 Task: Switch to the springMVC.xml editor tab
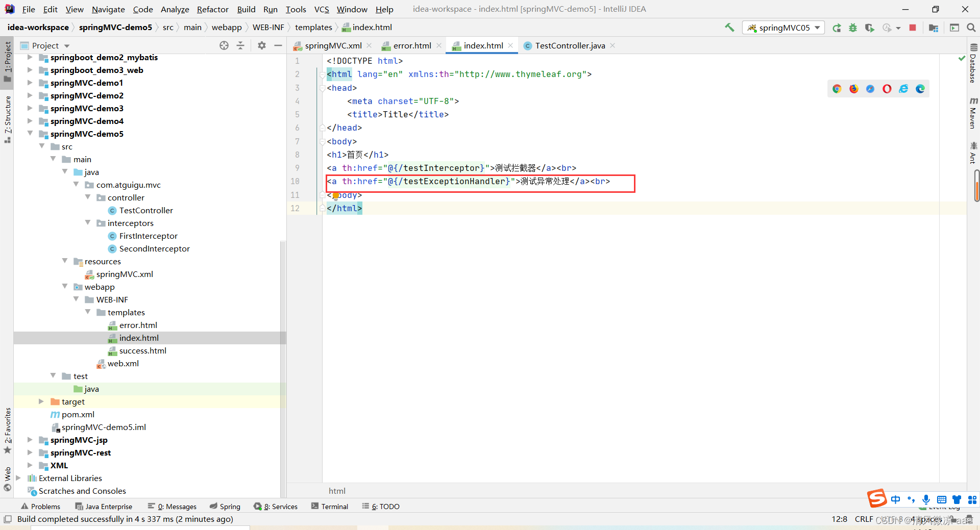[333, 45]
